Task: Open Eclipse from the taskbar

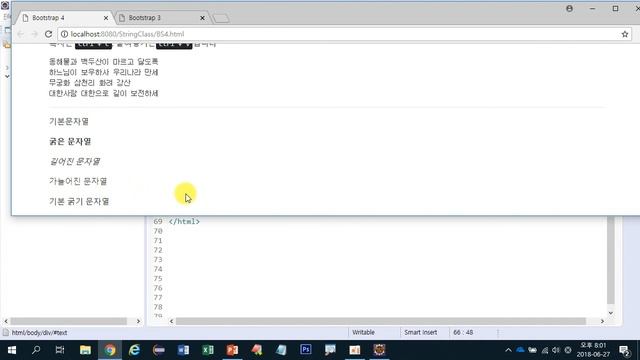Action: (x=159, y=350)
